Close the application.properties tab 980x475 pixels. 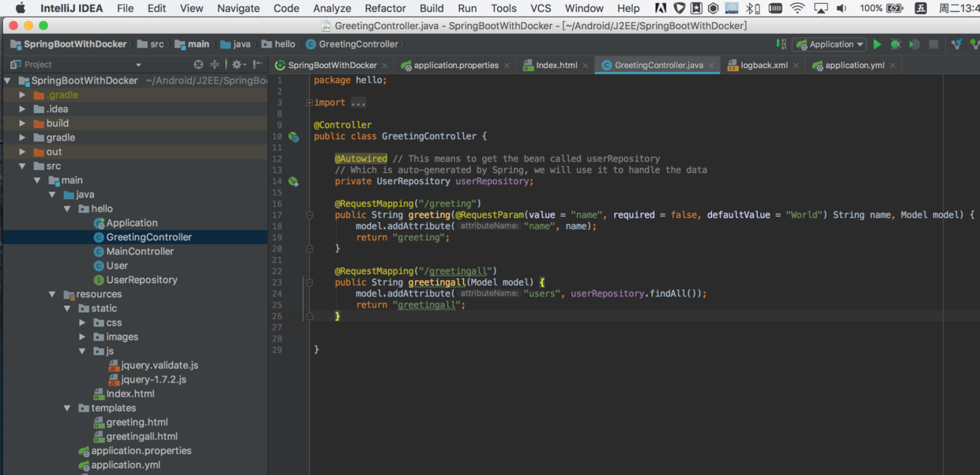click(507, 66)
